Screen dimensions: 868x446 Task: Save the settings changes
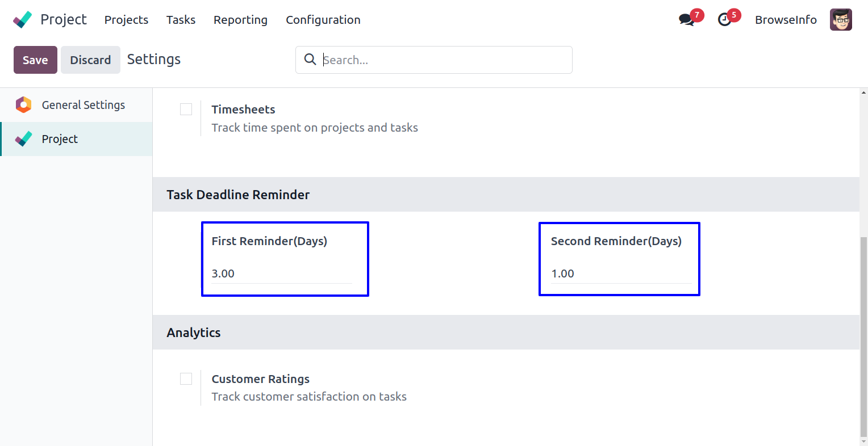[x=35, y=60]
